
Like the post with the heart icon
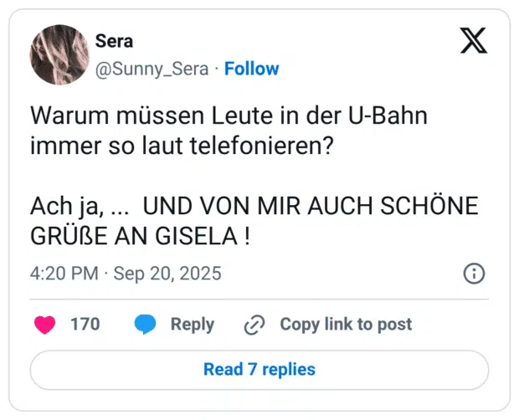(x=44, y=325)
